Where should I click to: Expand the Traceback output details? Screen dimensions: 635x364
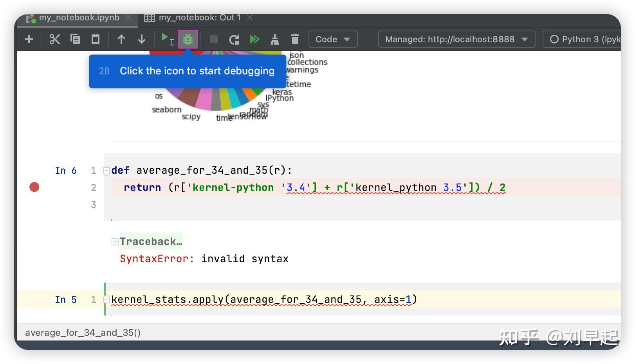tap(115, 241)
